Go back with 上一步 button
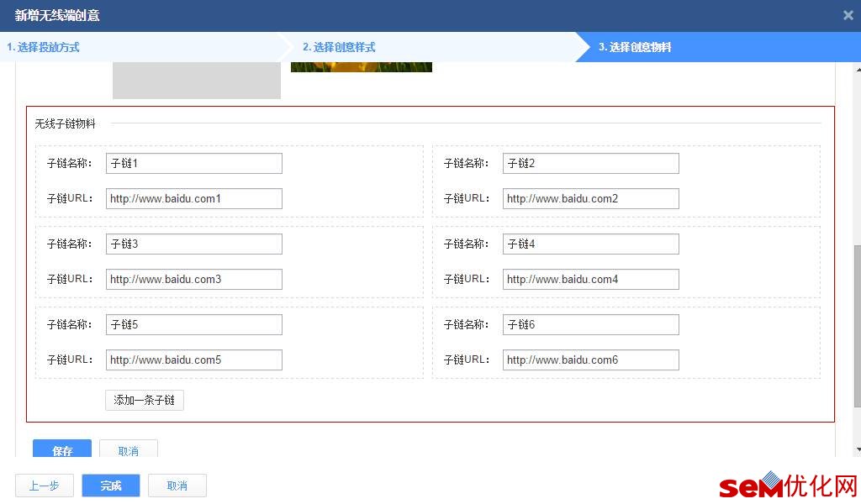 click(44, 486)
